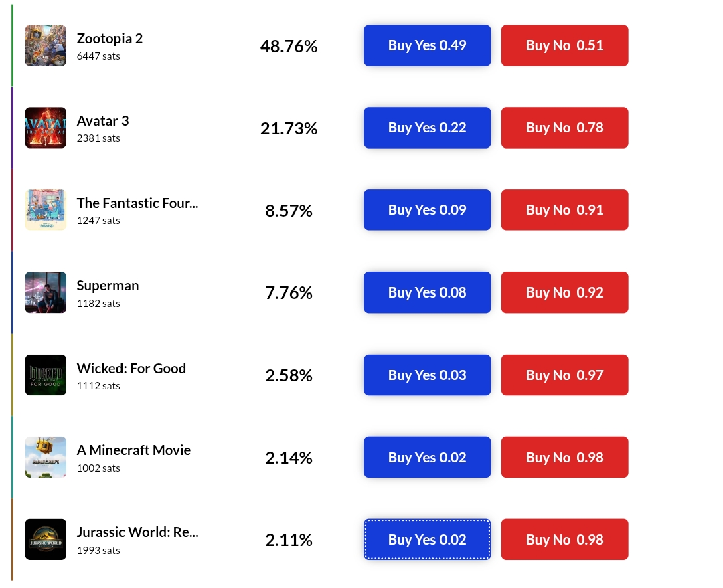
Task: Open the Avatar 3 title link
Action: pos(103,120)
